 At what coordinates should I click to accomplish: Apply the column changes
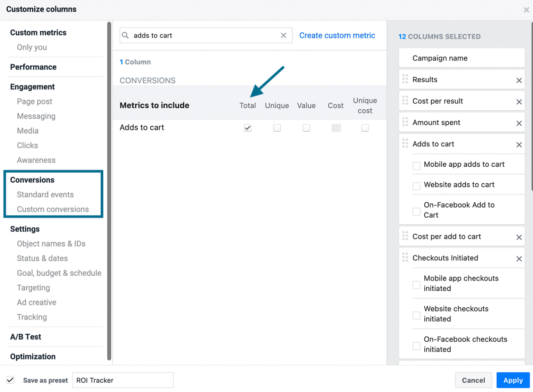coord(513,380)
